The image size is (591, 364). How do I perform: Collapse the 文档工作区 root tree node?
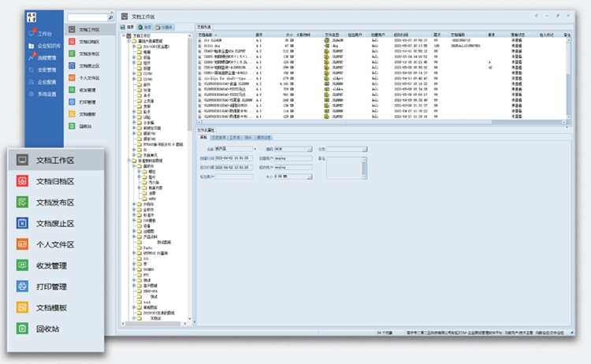point(122,35)
